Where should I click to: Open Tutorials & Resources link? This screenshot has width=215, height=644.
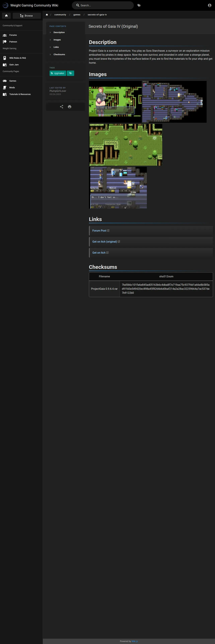(x=20, y=94)
